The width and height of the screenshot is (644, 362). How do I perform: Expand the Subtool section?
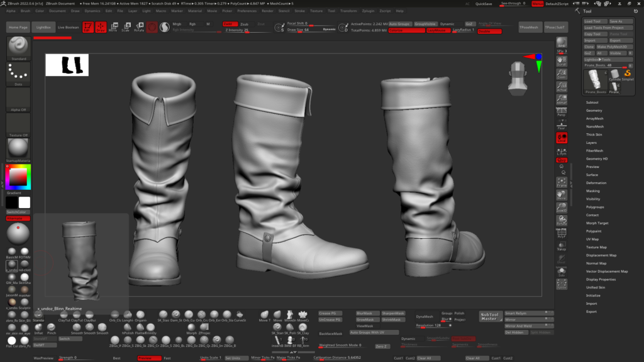click(592, 102)
